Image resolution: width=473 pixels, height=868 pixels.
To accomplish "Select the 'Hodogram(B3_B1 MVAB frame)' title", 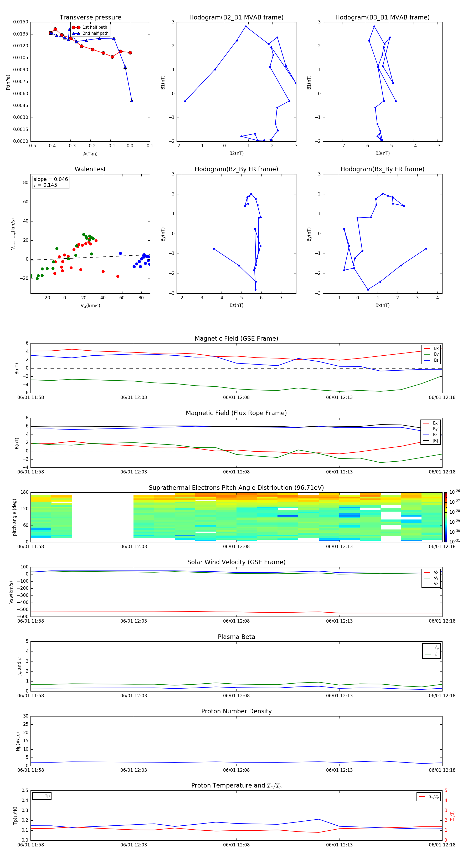I will pos(382,18).
